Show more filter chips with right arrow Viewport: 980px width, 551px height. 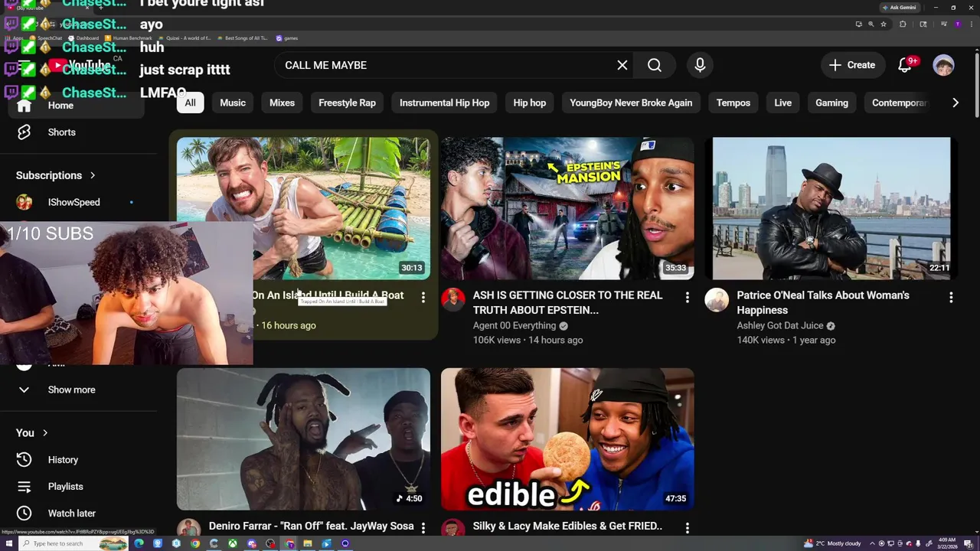[x=955, y=103]
